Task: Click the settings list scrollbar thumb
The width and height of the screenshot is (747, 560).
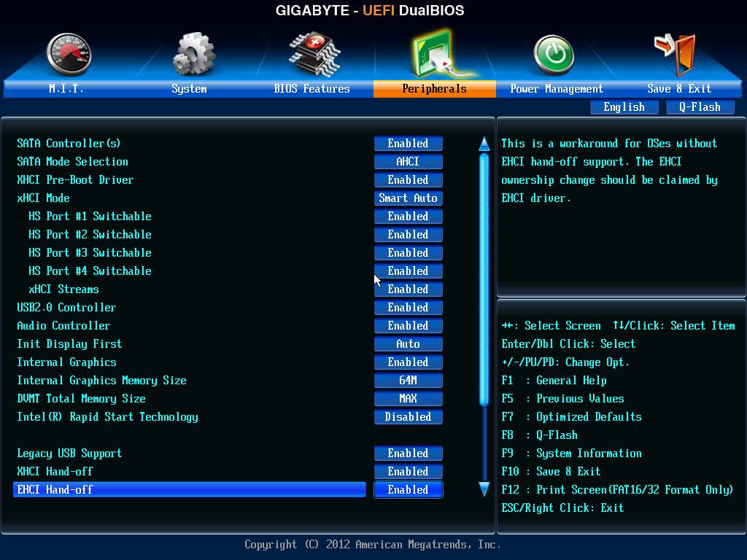Action: (484, 280)
